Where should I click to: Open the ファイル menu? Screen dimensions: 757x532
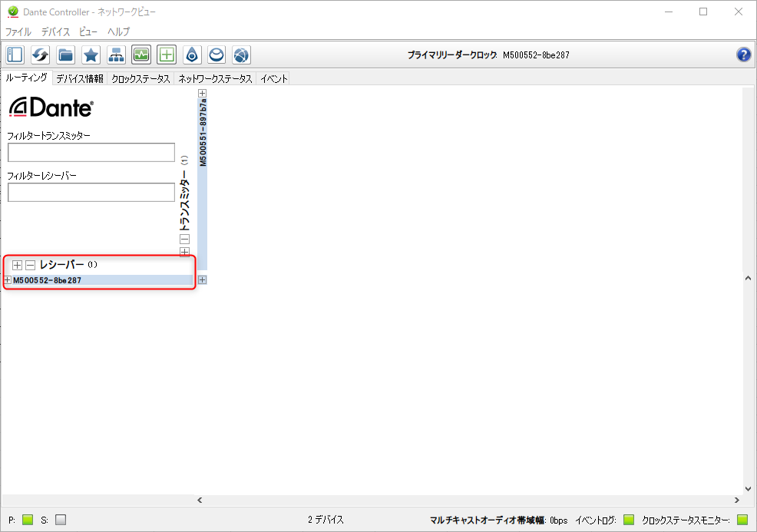tap(18, 32)
